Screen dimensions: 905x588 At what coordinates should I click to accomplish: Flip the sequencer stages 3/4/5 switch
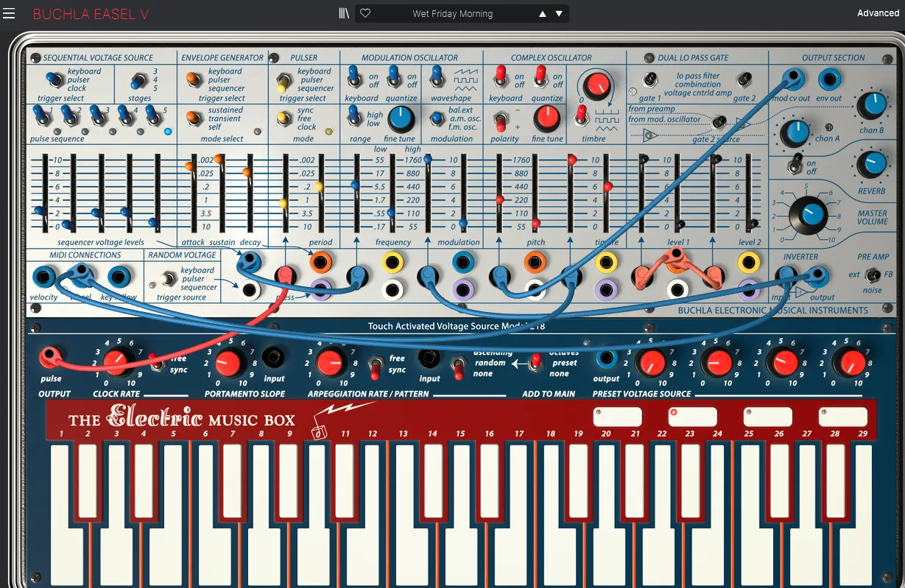click(x=138, y=79)
